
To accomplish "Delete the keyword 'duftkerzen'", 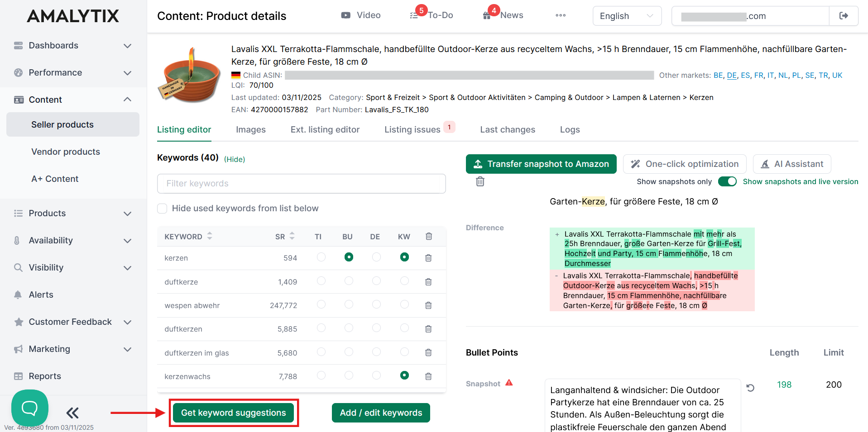I will (x=428, y=329).
